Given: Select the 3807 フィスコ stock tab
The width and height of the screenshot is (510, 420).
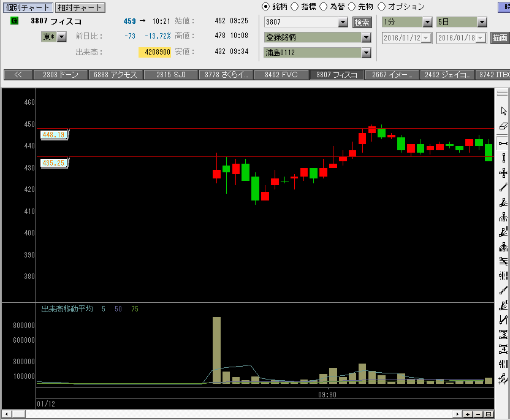Looking at the screenshot, I should (x=337, y=75).
